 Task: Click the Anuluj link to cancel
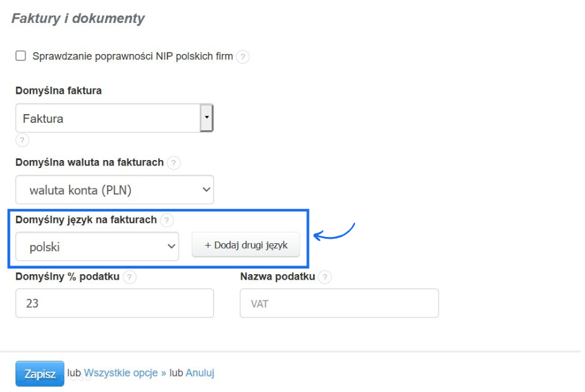200,373
